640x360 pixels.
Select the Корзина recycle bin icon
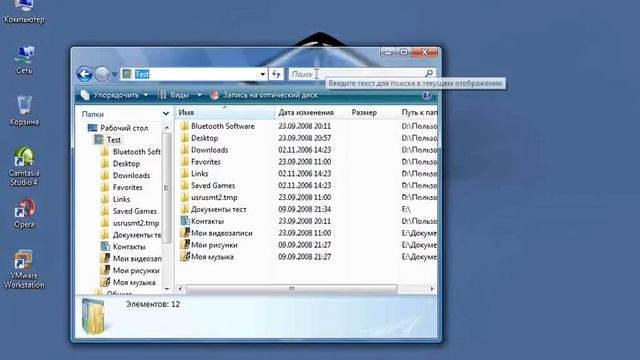pyautogui.click(x=24, y=111)
